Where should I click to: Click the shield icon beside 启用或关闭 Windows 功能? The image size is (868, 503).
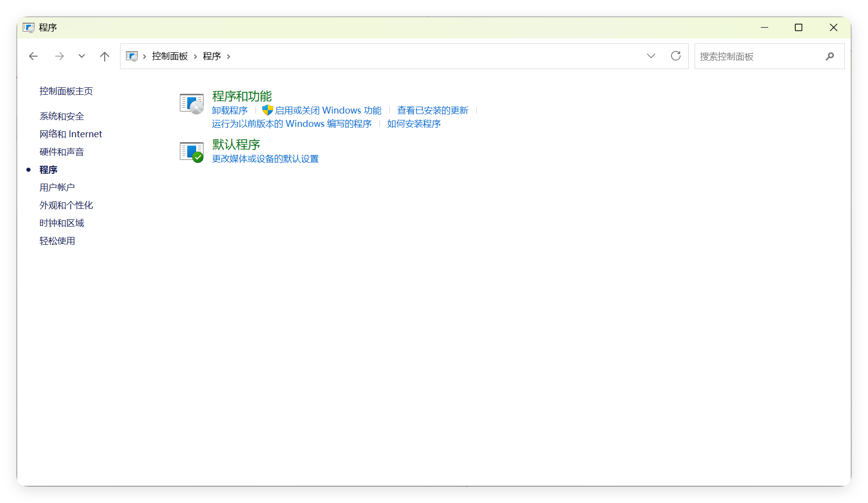pyautogui.click(x=267, y=110)
